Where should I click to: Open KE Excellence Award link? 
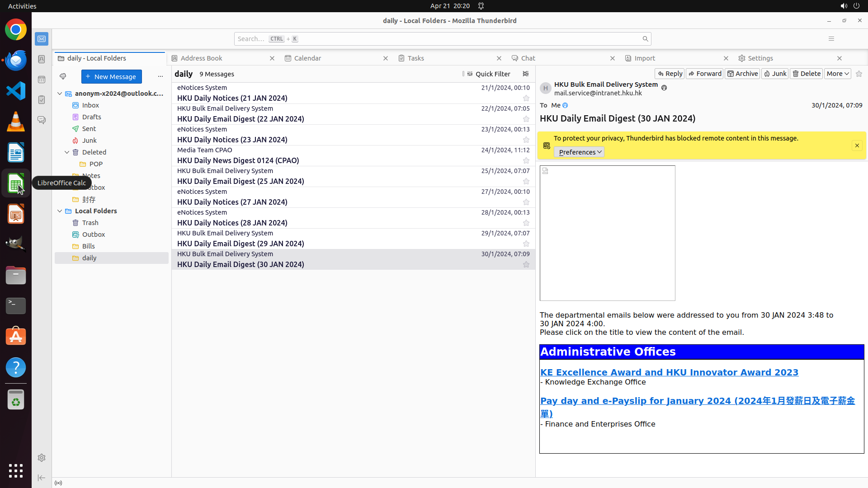tap(669, 372)
